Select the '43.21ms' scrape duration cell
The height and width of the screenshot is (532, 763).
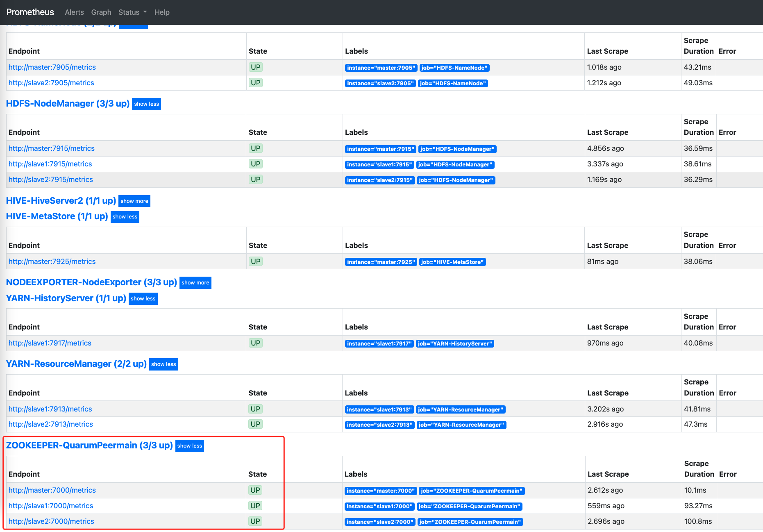point(697,67)
